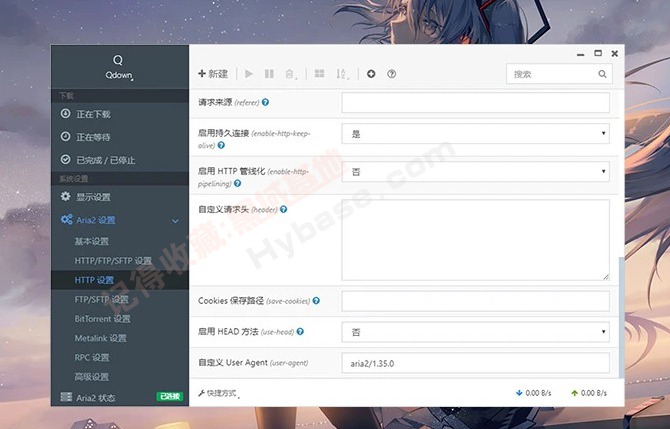Select 基本设置 submenu item
Image resolution: width=670 pixels, height=429 pixels.
[91, 241]
